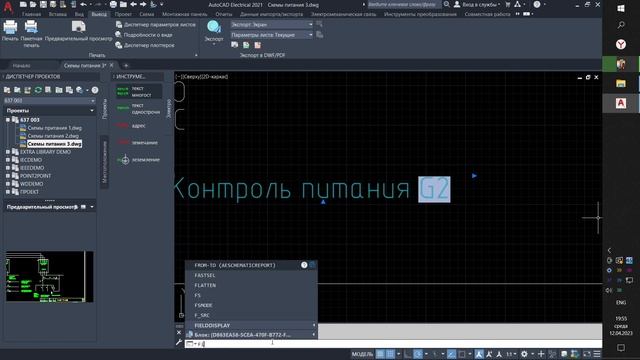
Task: Choose FROM-TO (AESCHEMATICREPORT) suggestion
Action: [x=251, y=265]
